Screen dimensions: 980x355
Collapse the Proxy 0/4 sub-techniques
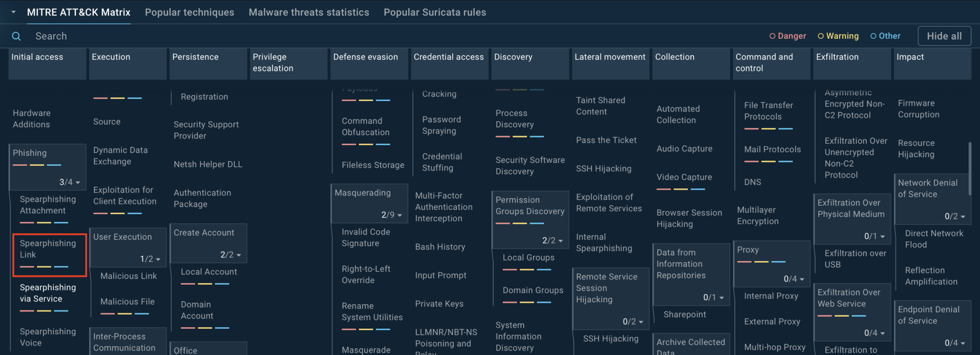pos(802,279)
